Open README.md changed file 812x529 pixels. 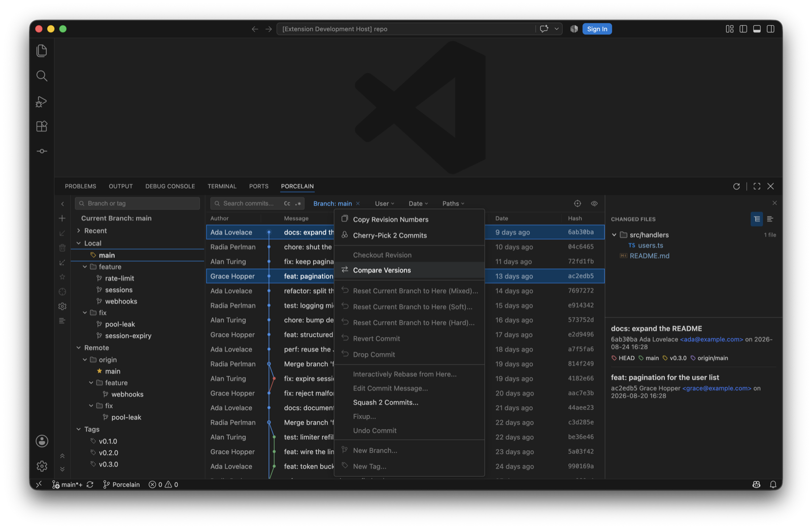click(649, 256)
